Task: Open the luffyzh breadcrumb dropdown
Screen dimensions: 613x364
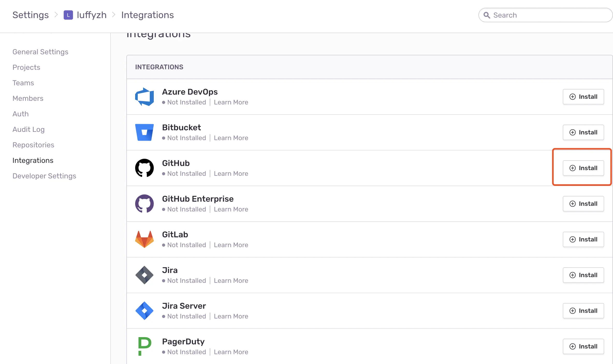Action: 91,15
